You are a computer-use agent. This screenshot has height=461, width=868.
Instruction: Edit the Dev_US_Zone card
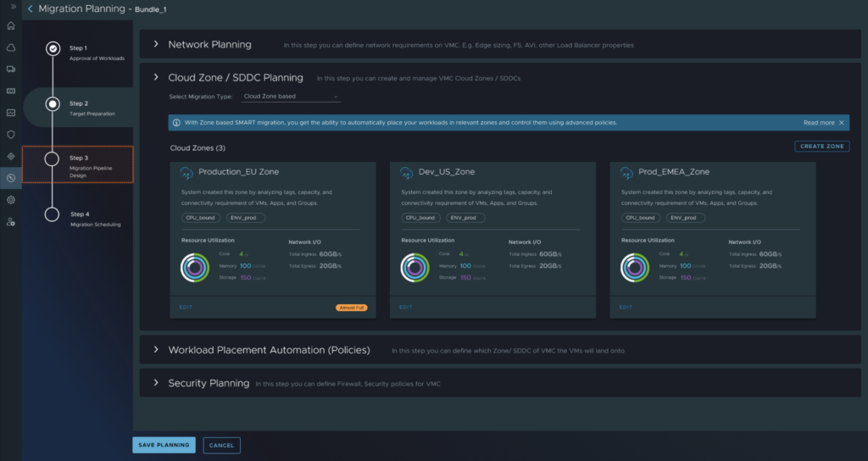[x=406, y=307]
